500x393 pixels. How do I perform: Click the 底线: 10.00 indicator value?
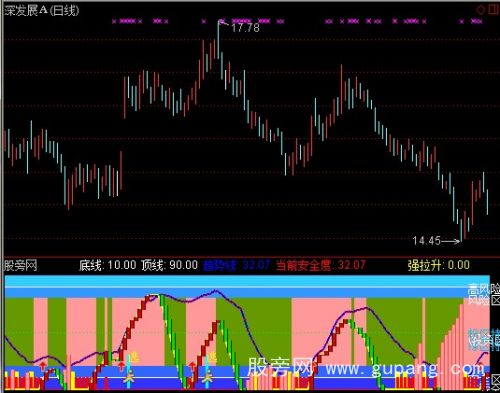[x=108, y=265]
